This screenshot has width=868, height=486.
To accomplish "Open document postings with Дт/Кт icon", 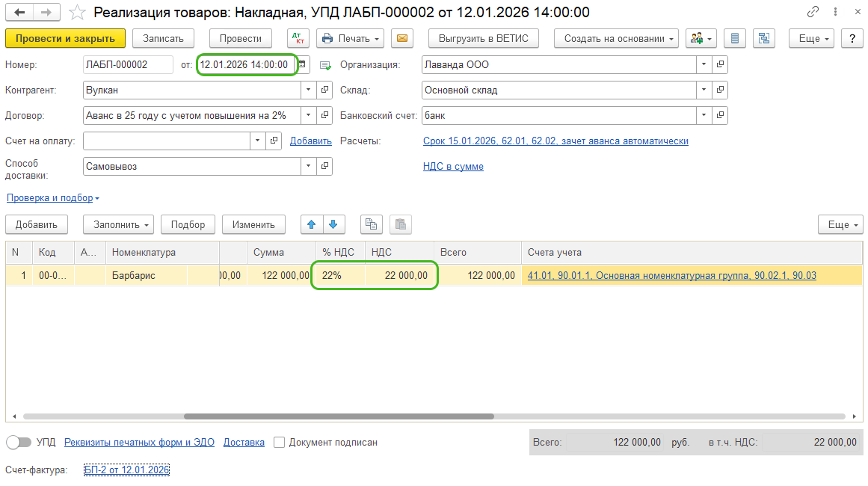I will tap(299, 38).
